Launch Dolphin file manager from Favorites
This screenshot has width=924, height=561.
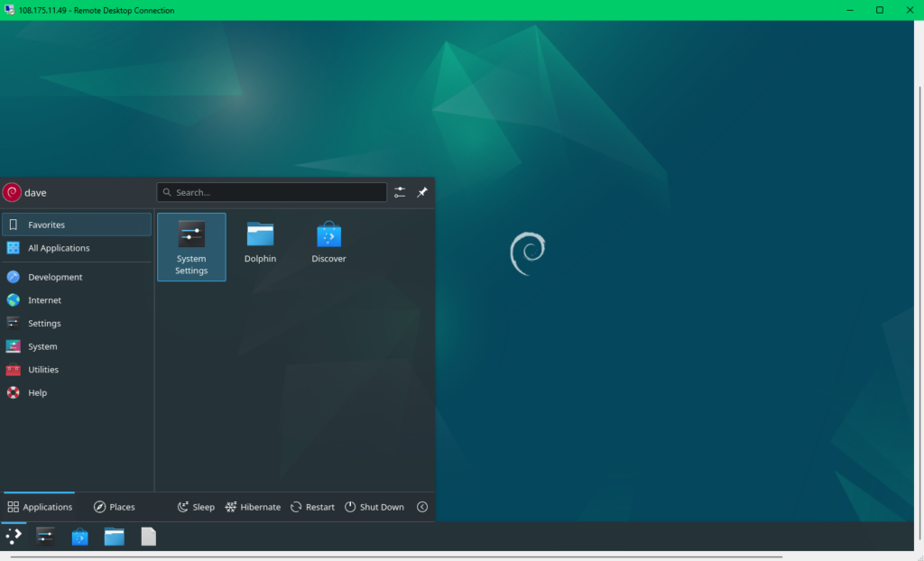[x=260, y=243]
